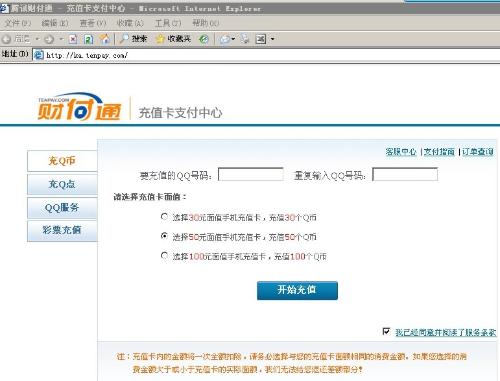Image resolution: width=500 pixels, height=381 pixels.
Task: Click the History/Media round green icon
Action: [x=204, y=39]
